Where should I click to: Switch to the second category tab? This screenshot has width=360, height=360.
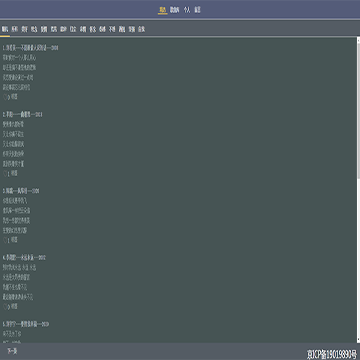point(14,29)
